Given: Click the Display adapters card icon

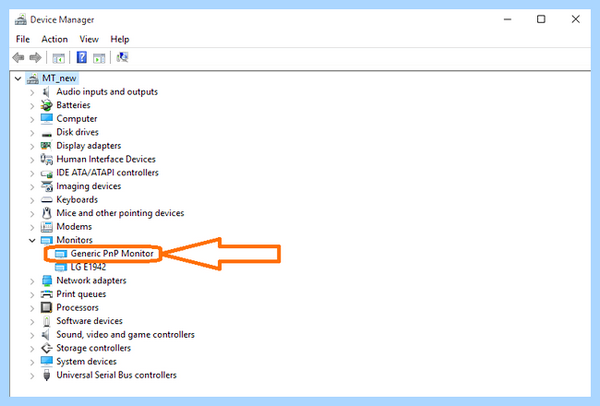Looking at the screenshot, I should (46, 146).
